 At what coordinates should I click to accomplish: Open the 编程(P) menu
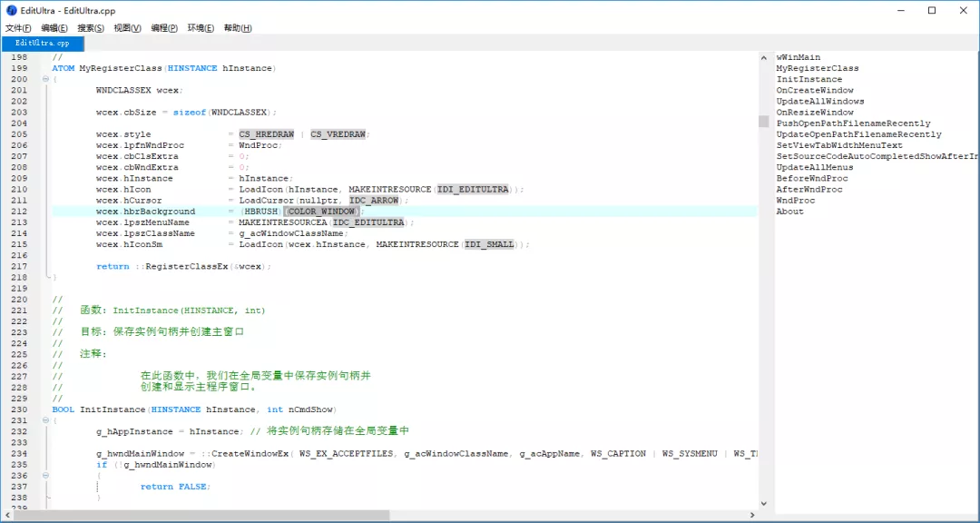click(x=164, y=28)
